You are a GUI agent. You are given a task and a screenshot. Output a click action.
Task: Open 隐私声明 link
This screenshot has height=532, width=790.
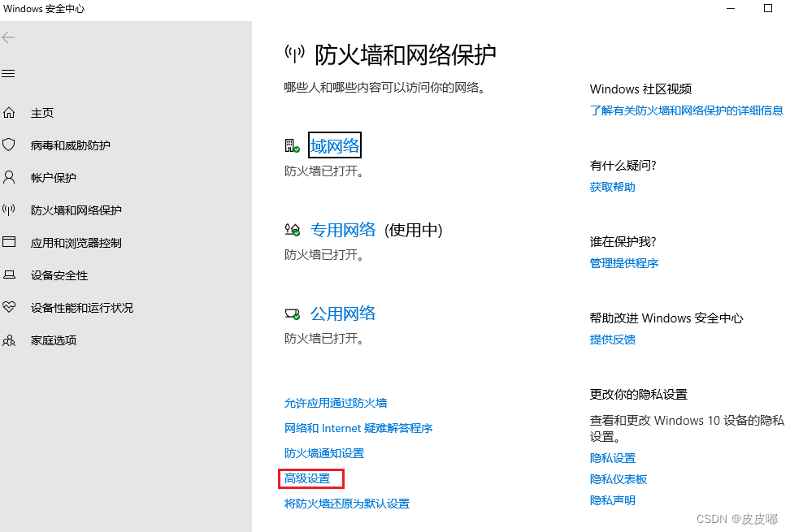coord(612,500)
